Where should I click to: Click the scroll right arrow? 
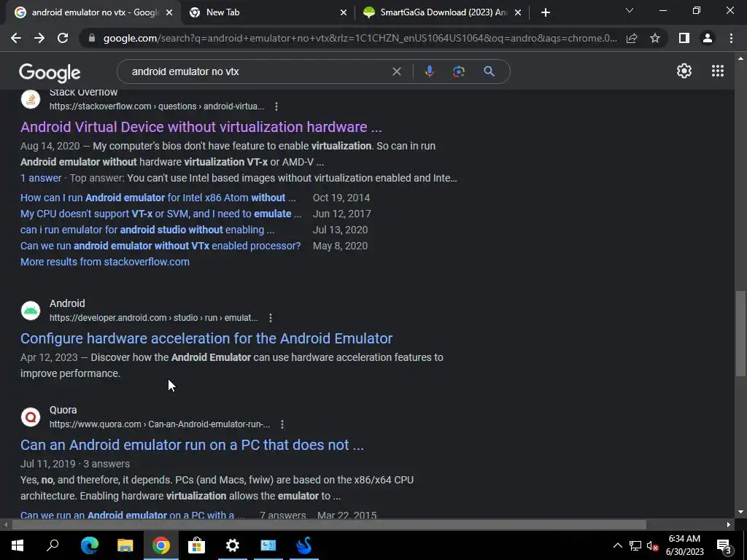pyautogui.click(x=729, y=525)
